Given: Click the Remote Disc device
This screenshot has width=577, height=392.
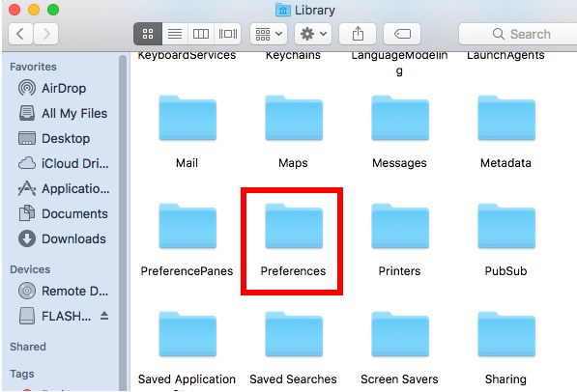Looking at the screenshot, I should coord(63,291).
